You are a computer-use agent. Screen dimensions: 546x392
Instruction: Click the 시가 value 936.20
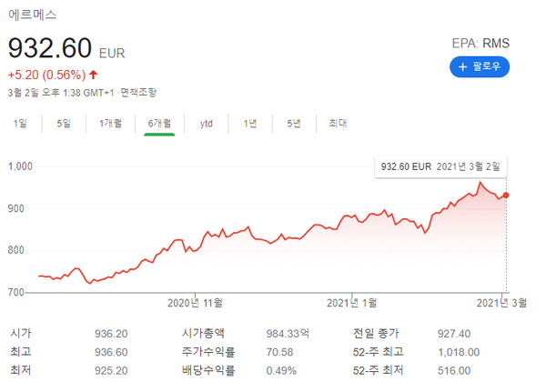click(111, 334)
